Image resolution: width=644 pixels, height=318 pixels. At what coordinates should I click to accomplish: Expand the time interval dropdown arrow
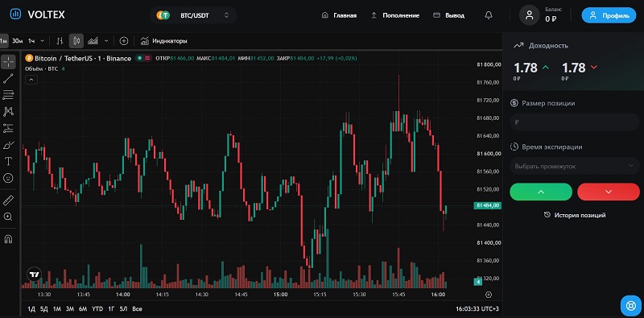click(43, 41)
